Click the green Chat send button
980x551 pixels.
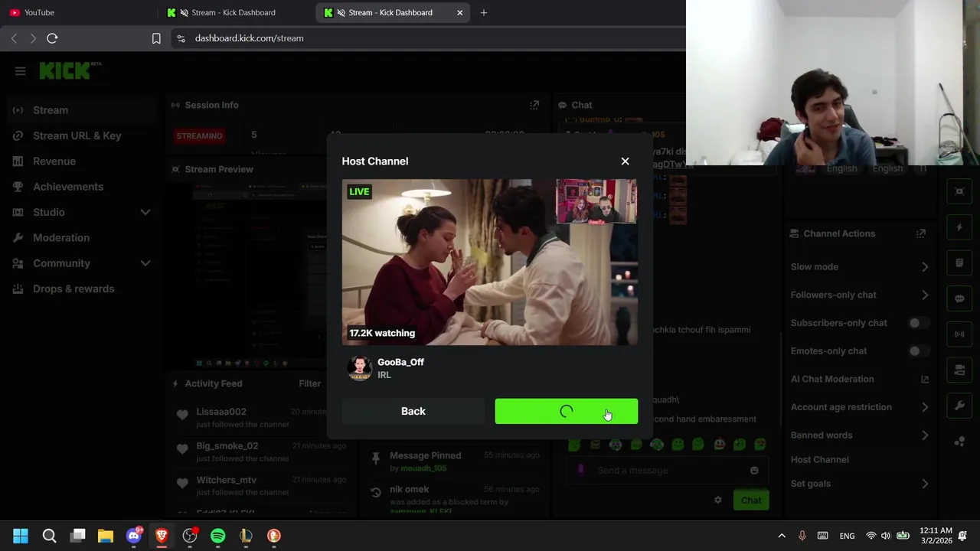(x=750, y=500)
